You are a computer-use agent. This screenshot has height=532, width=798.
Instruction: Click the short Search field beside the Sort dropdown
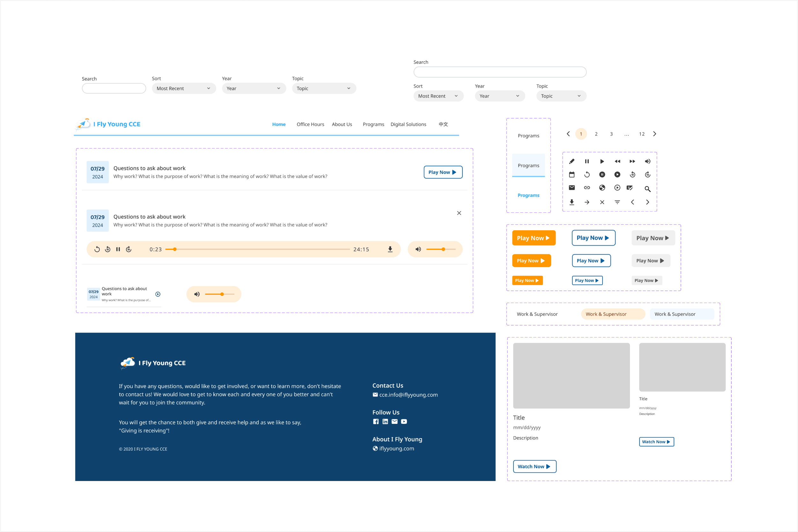tap(114, 88)
